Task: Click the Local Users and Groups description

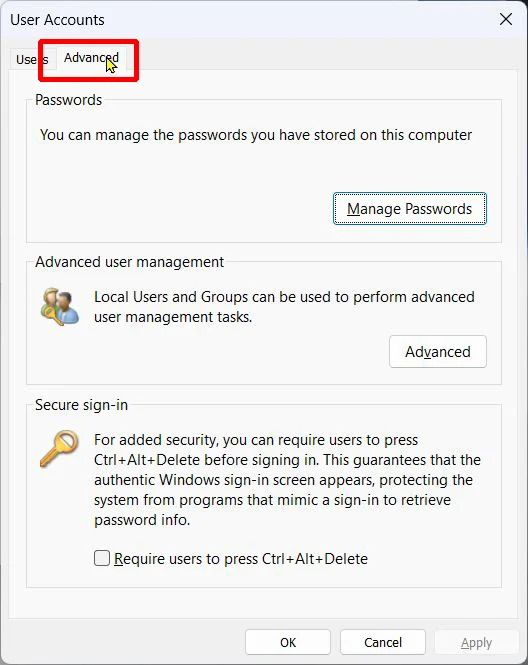Action: (x=284, y=307)
